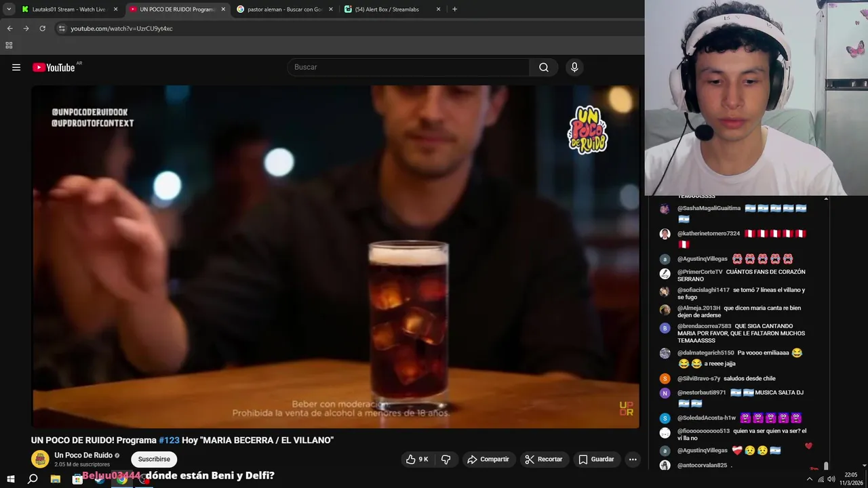
Task: Open the Compartir share dialog
Action: point(488,459)
